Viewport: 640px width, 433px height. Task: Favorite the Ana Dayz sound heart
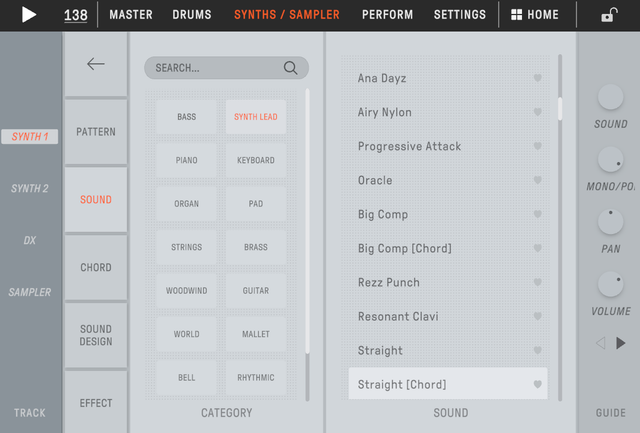pyautogui.click(x=537, y=78)
